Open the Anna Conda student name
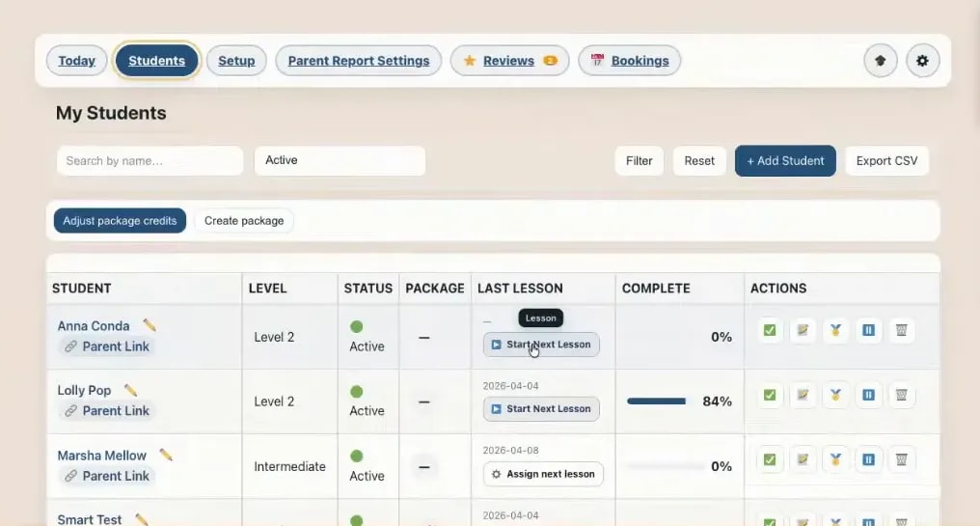The width and height of the screenshot is (980, 526). click(x=94, y=326)
